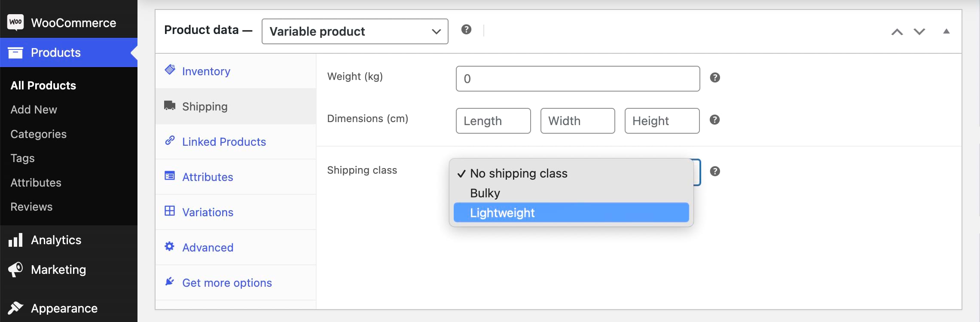Open Get more options
This screenshot has height=322, width=980.
click(227, 282)
